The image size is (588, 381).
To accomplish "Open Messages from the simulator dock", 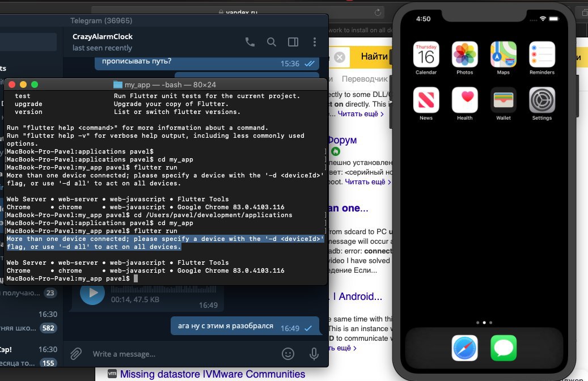I will tap(504, 348).
